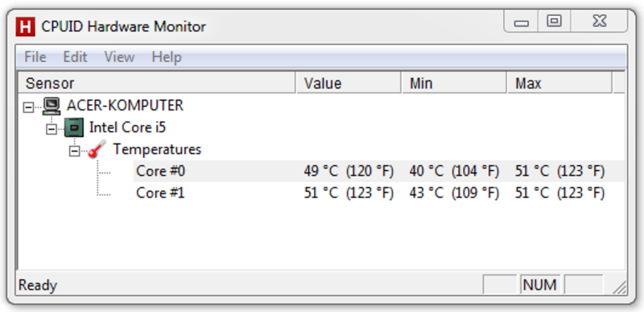
Task: Click the red thermometer Temperatures icon
Action: [97, 149]
